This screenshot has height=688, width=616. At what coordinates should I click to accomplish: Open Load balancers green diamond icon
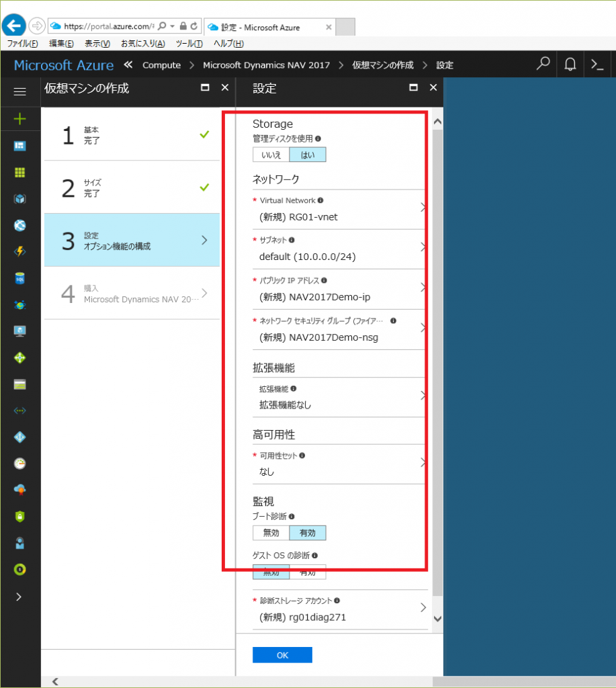click(x=19, y=357)
